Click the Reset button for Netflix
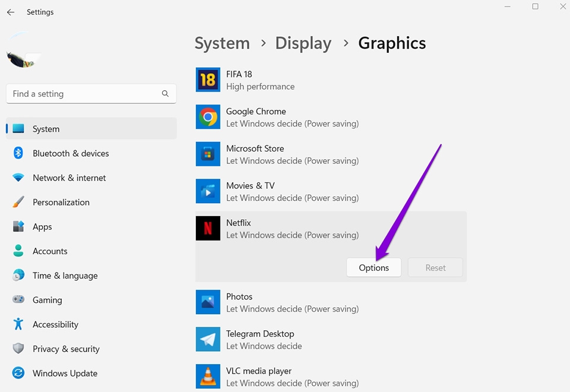The image size is (570, 392). (435, 267)
